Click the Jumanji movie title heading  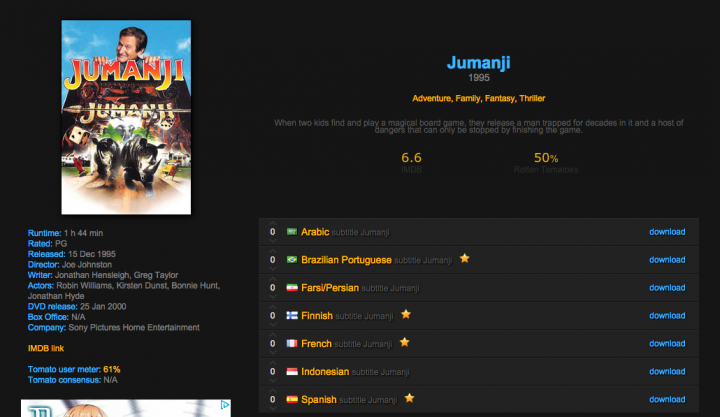(x=478, y=62)
